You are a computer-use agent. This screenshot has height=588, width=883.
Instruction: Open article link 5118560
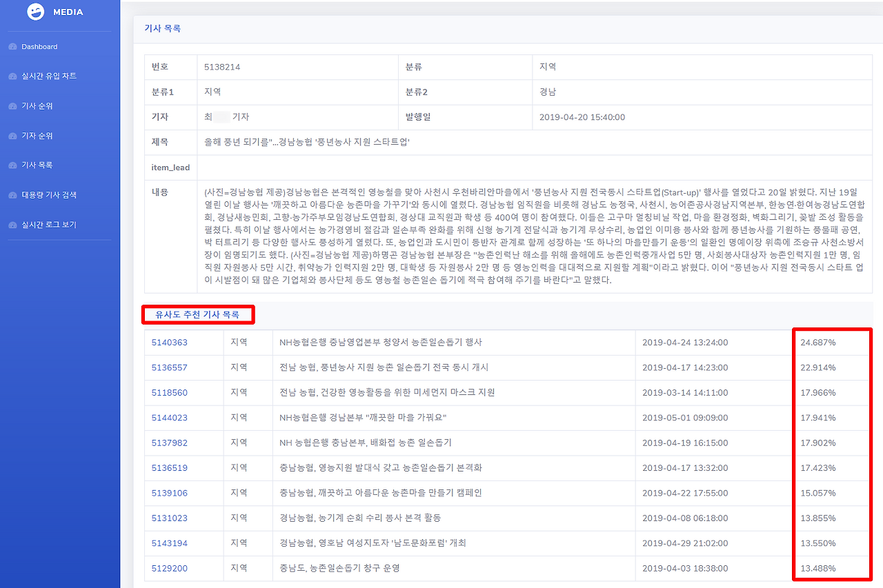170,393
